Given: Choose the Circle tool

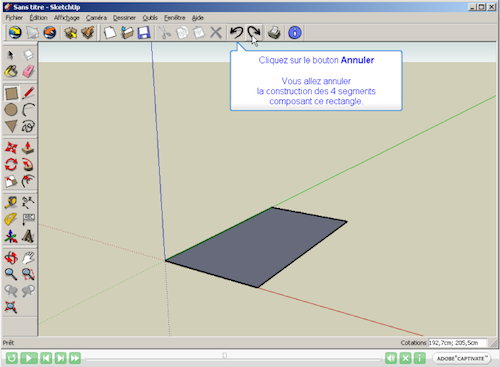Looking at the screenshot, I should [11, 110].
